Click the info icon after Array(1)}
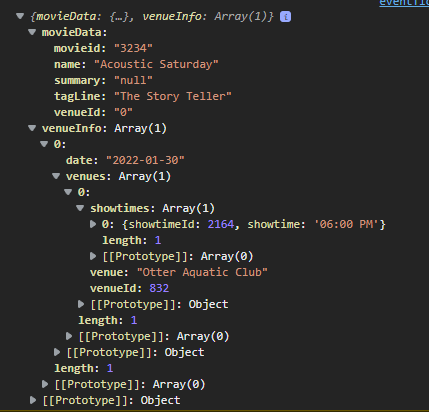The width and height of the screenshot is (429, 412). coord(285,17)
